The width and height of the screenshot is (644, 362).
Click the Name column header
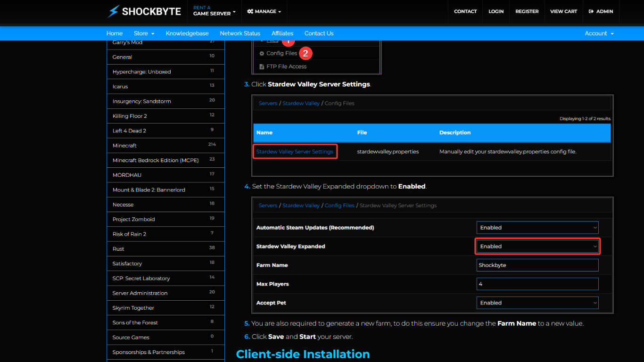coord(264,133)
